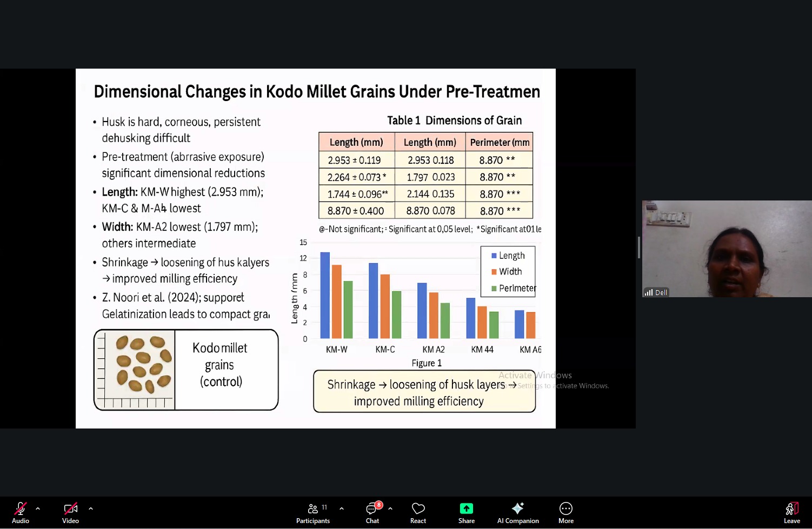The width and height of the screenshot is (812, 529).
Task: Click the green Share screen icon
Action: click(x=466, y=508)
